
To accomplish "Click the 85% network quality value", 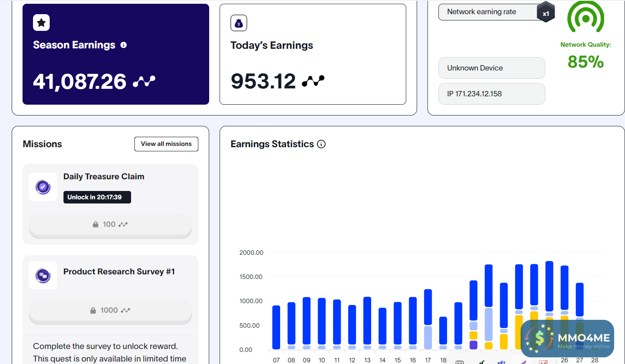I will click(586, 62).
